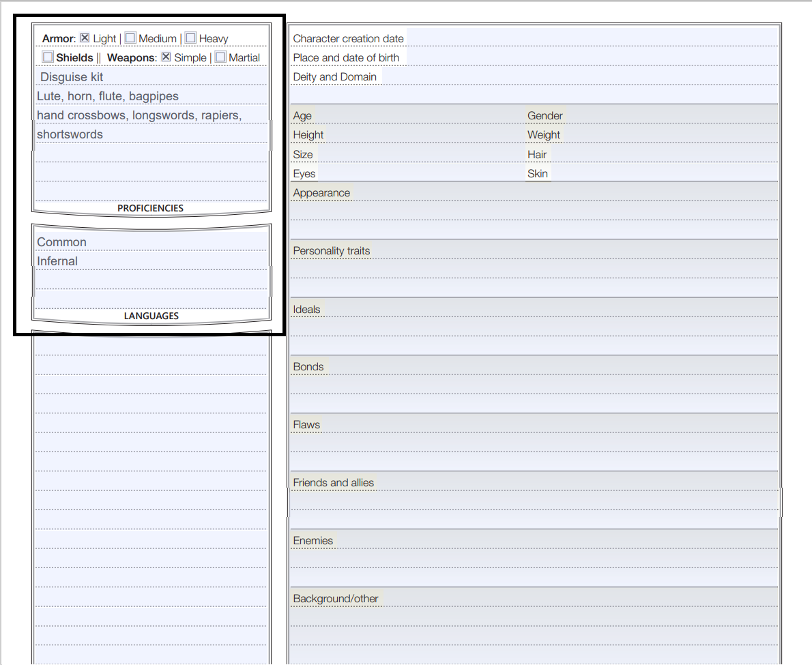Check the Heavy armor checkbox
The image size is (812, 665).
pyautogui.click(x=190, y=38)
